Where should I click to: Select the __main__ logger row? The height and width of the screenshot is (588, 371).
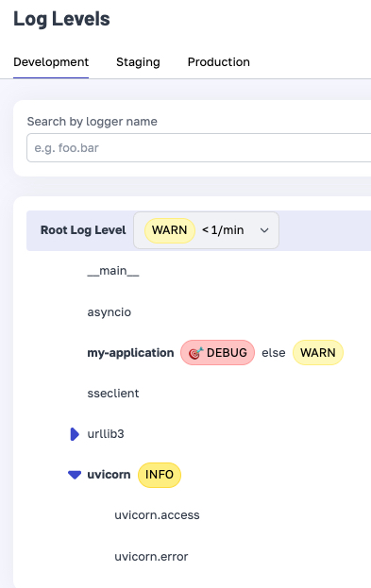pyautogui.click(x=113, y=271)
